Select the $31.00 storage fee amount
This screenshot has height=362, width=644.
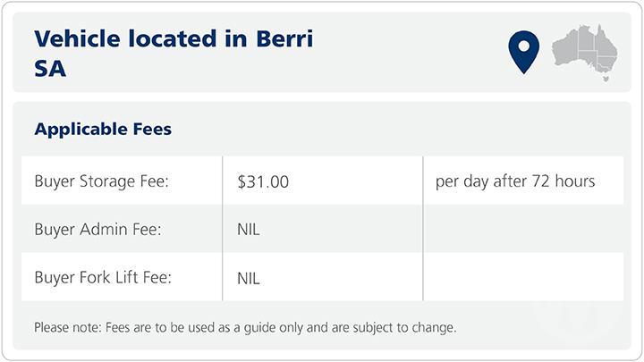[263, 181]
